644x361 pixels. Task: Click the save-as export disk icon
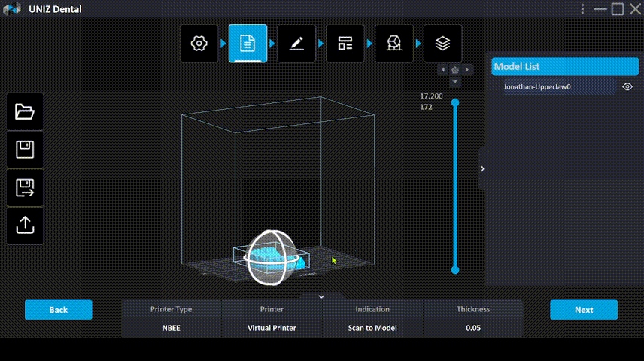(25, 187)
